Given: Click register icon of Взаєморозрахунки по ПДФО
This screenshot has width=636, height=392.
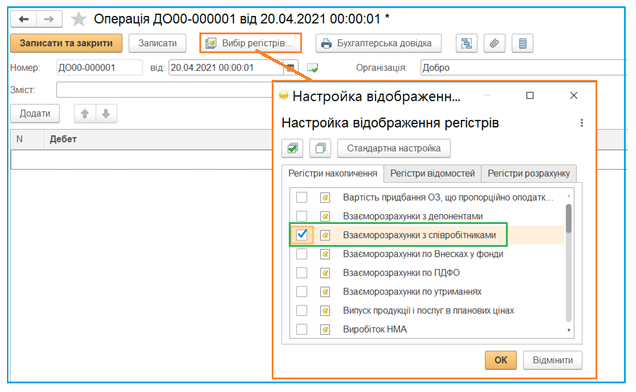Looking at the screenshot, I should coord(325,273).
